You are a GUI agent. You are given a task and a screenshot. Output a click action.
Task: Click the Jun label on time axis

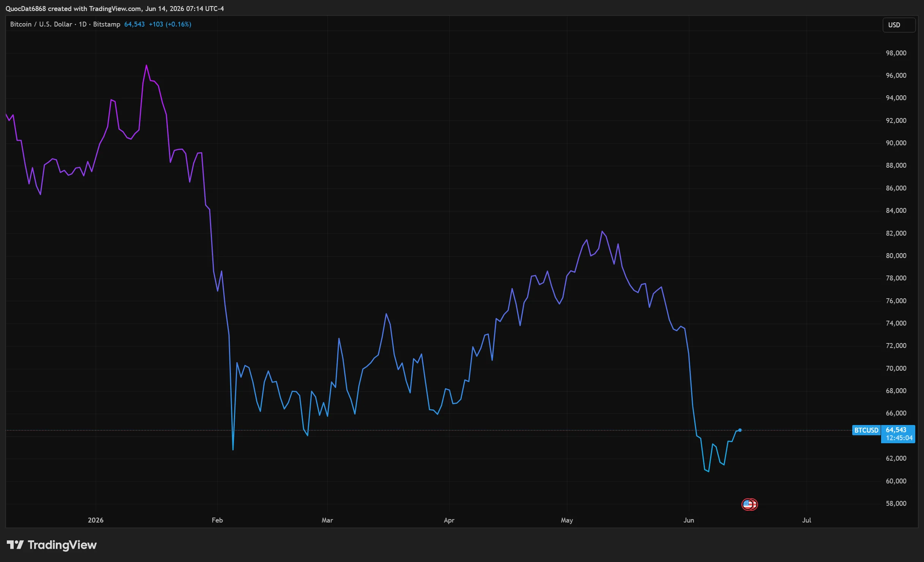click(689, 520)
